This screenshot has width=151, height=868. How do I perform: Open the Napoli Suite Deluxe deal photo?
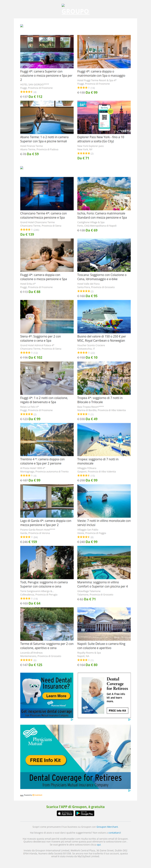pos(104,624)
